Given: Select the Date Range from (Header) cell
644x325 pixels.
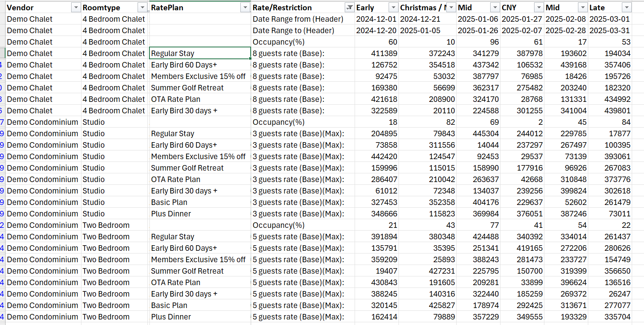Looking at the screenshot, I should tap(298, 19).
